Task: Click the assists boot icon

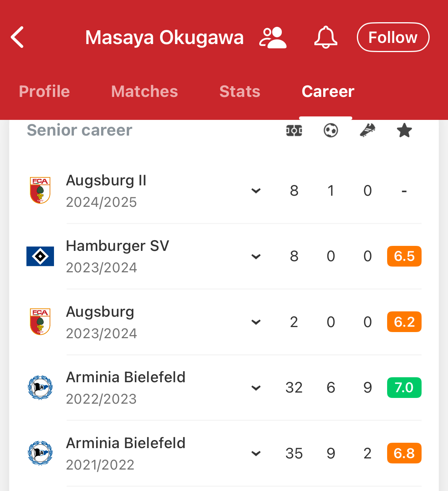Action: tap(368, 131)
